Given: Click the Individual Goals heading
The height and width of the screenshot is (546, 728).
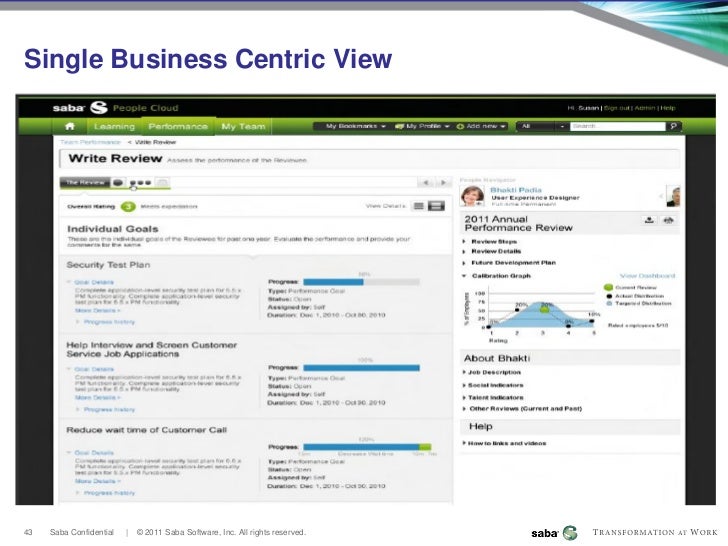Looking at the screenshot, I should point(113,229).
